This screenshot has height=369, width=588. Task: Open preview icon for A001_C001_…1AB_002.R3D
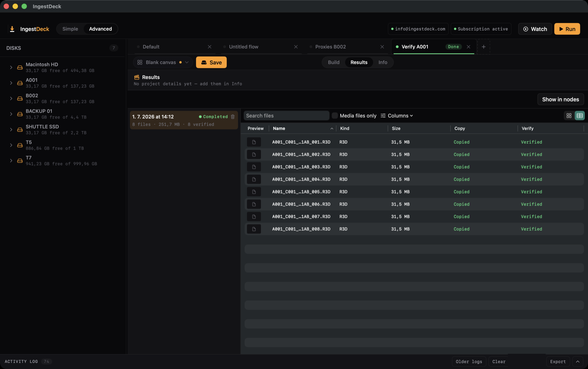pyautogui.click(x=254, y=154)
